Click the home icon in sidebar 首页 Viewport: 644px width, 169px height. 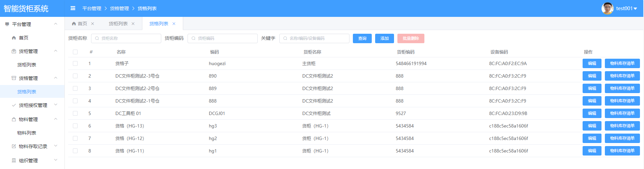coord(14,38)
